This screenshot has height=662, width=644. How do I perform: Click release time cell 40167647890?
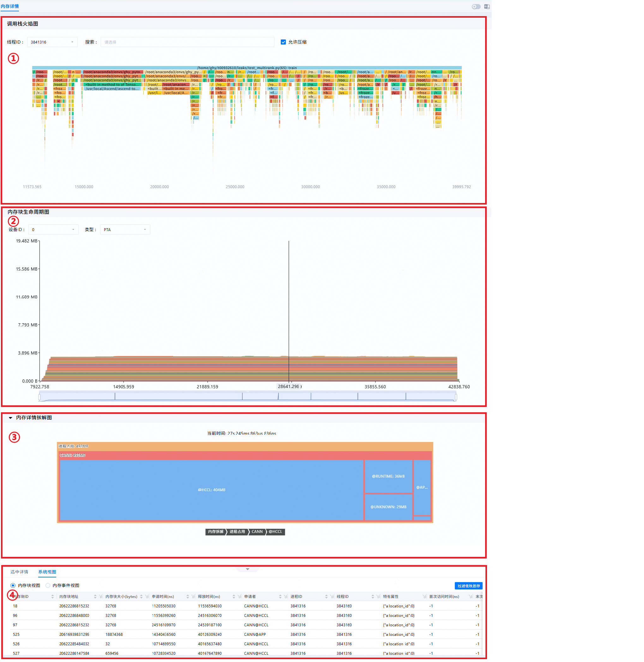coord(210,653)
